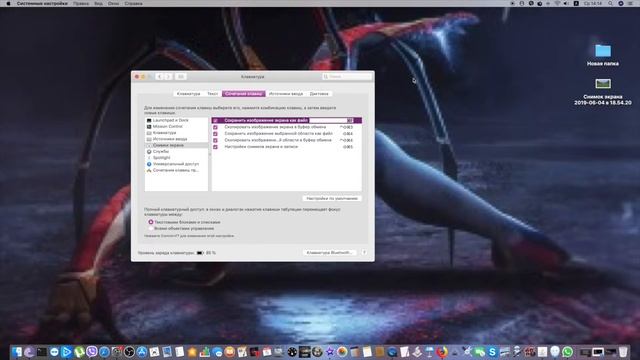The image size is (640, 360).
Task: Select Spotlight in the category list
Action: [x=176, y=158]
